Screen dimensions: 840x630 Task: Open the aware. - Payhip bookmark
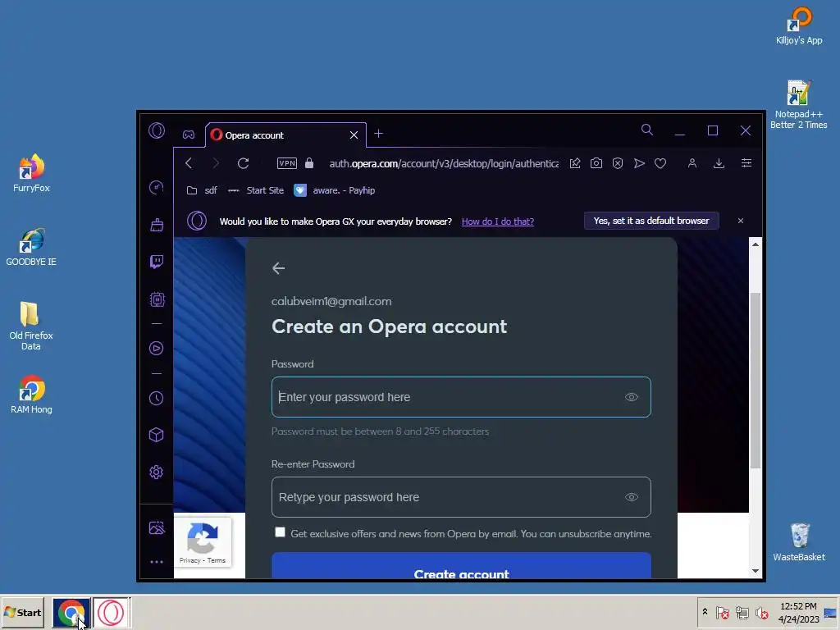335,190
